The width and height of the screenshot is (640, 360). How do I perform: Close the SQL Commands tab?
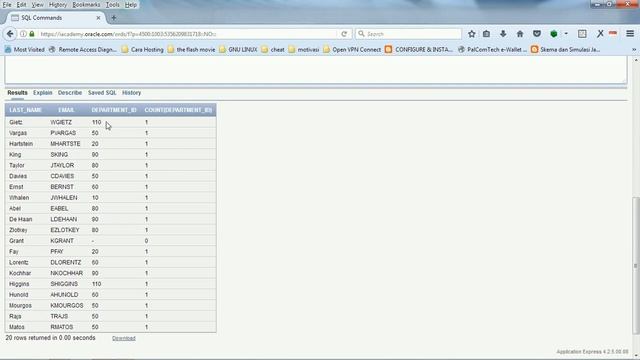click(x=98, y=18)
